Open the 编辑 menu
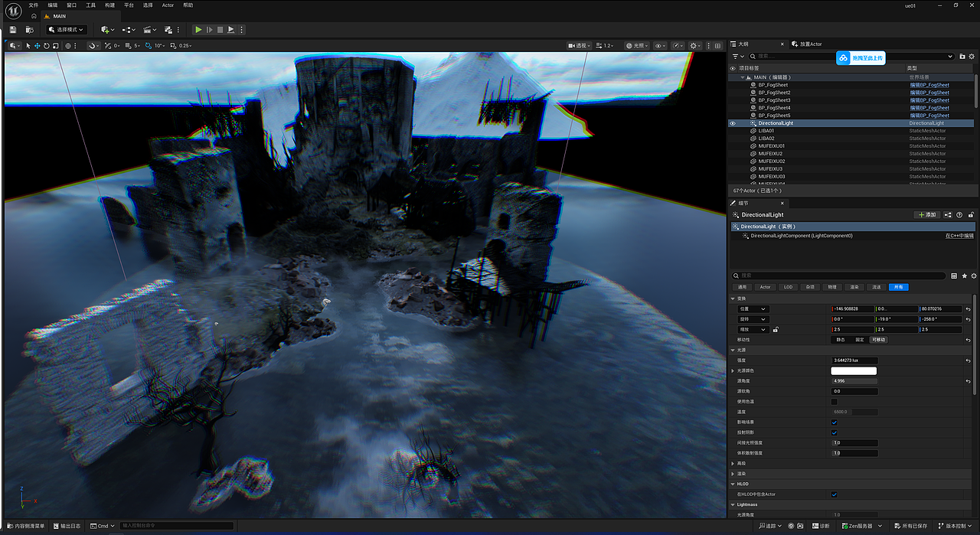This screenshot has width=980, height=535. (52, 5)
